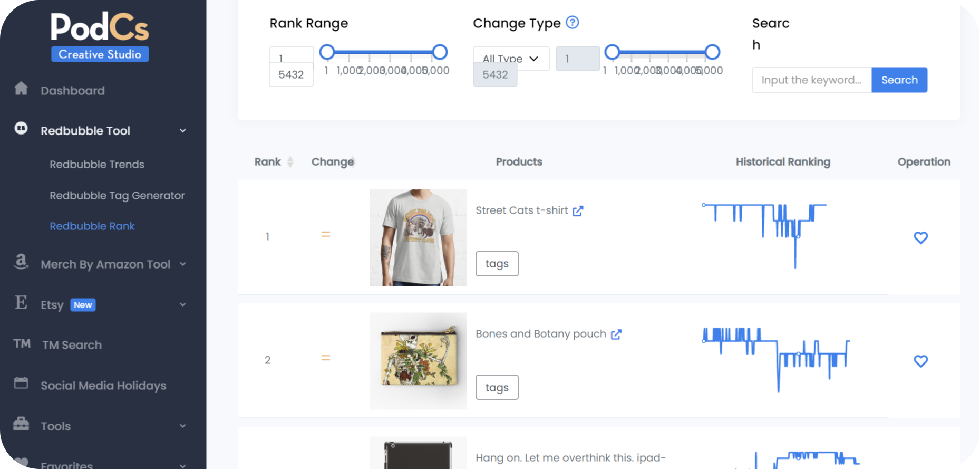The height and width of the screenshot is (469, 980).
Task: Click the Social Media Holidays calendar icon
Action: point(21,385)
